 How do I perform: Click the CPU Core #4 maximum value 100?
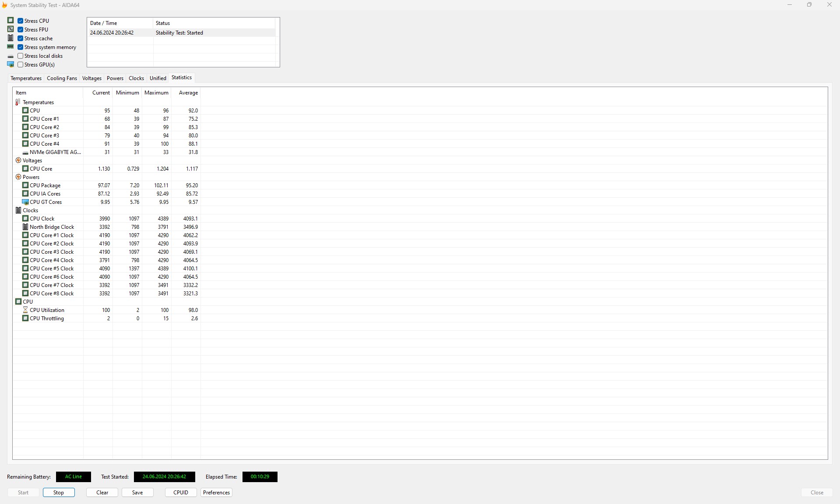164,144
